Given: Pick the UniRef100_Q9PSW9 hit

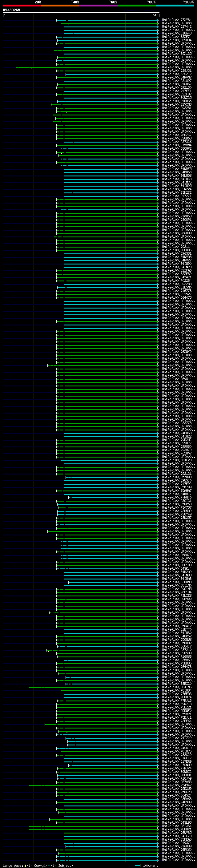Looking at the screenshot, I should click(x=177, y=653).
